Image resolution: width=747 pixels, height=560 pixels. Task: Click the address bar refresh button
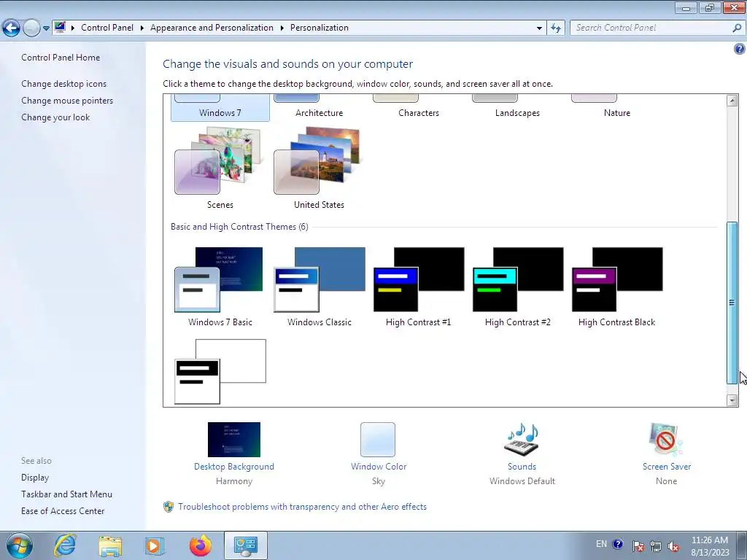[556, 28]
